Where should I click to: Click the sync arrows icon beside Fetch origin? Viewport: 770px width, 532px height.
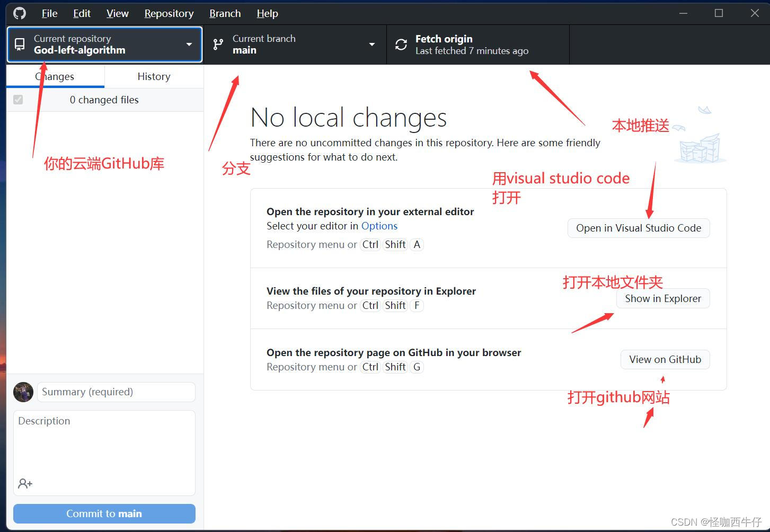401,45
